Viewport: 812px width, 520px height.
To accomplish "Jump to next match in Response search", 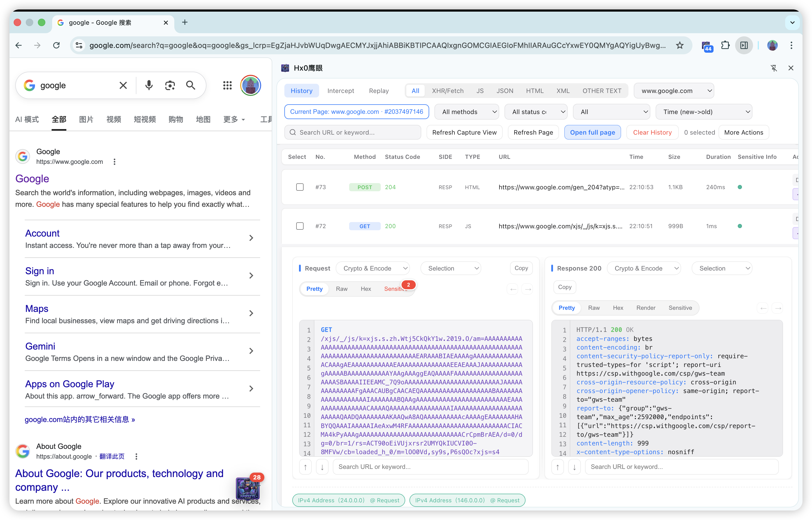I will point(575,467).
